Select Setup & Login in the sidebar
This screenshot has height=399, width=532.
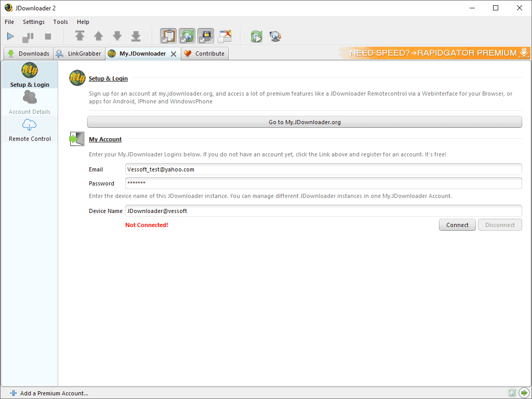click(30, 75)
